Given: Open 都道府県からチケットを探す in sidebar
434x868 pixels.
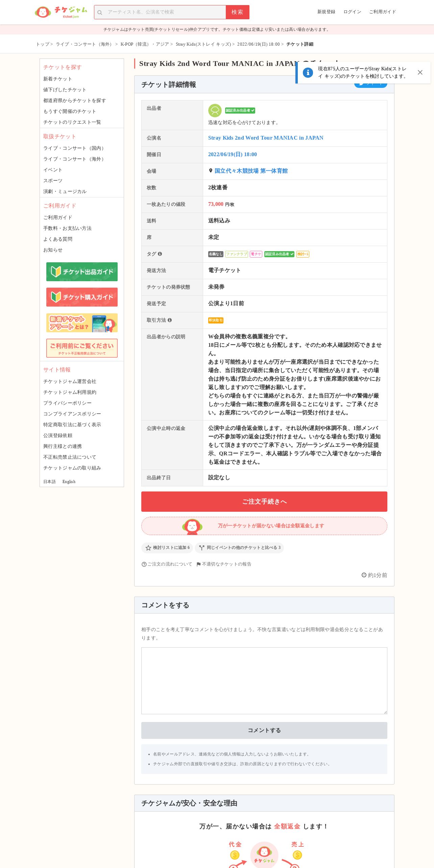Looking at the screenshot, I should point(74,101).
